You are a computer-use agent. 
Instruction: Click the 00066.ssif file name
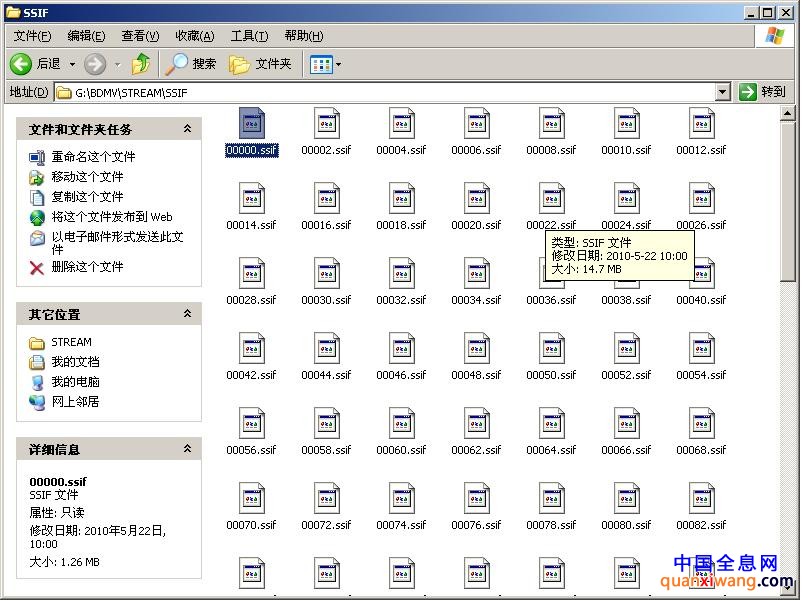tap(626, 450)
